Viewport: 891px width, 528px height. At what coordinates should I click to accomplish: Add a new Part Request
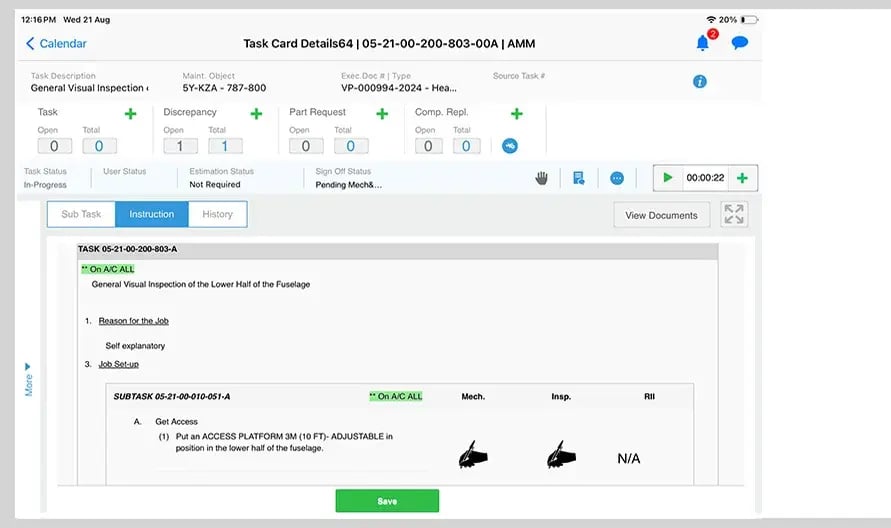(x=382, y=114)
